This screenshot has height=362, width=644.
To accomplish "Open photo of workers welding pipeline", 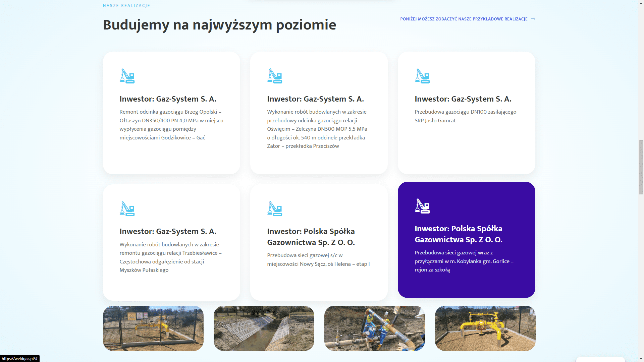I will tap(375, 328).
